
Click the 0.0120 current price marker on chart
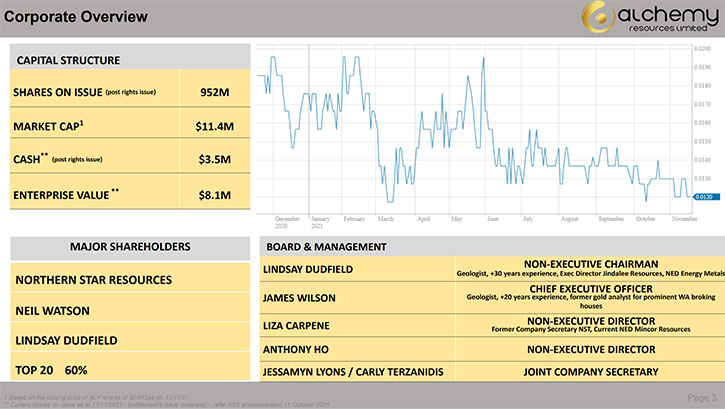pyautogui.click(x=706, y=197)
